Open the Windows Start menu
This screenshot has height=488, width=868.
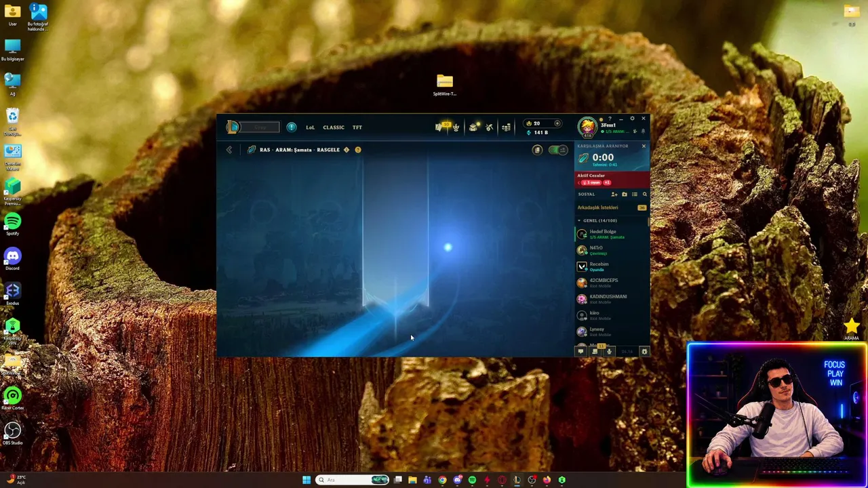pos(307,480)
